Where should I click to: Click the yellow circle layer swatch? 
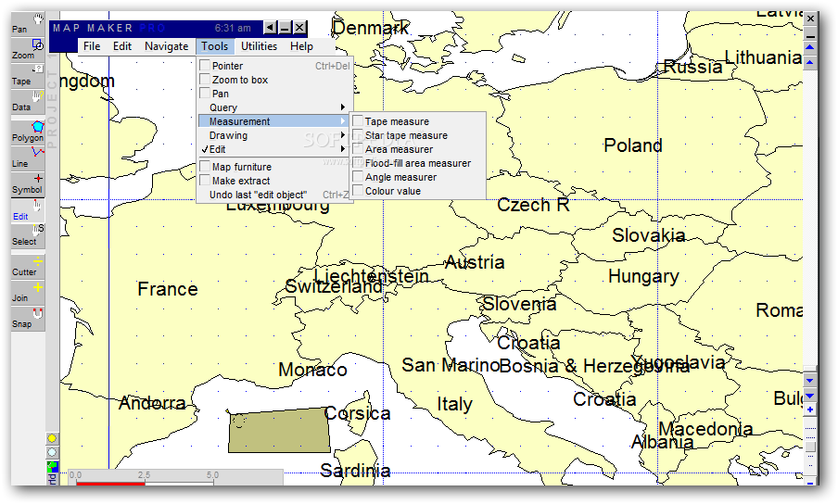52,438
